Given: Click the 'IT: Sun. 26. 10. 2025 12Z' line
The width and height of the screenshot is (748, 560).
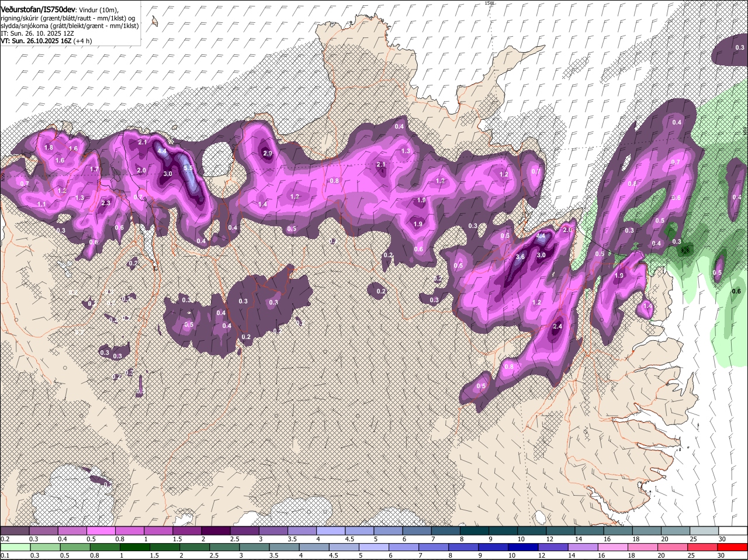Looking at the screenshot, I should tap(37, 33).
